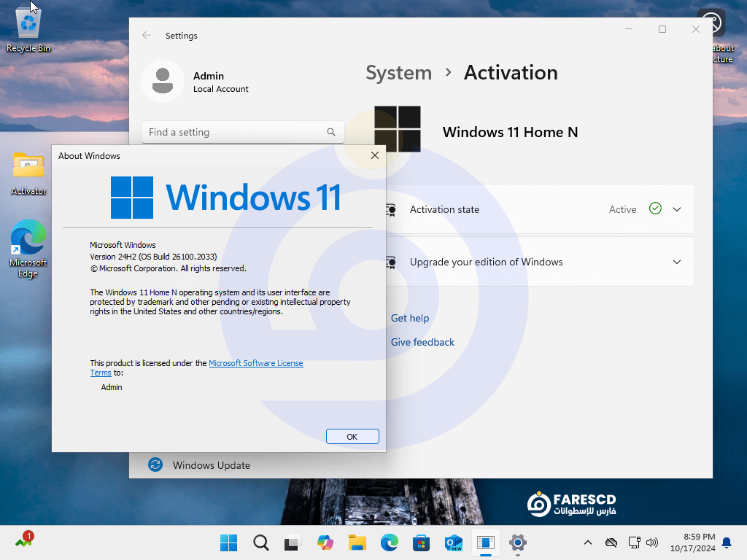Launch Microsoft Edge desktop shortcut
Screen dimensions: 747x560
28,249
